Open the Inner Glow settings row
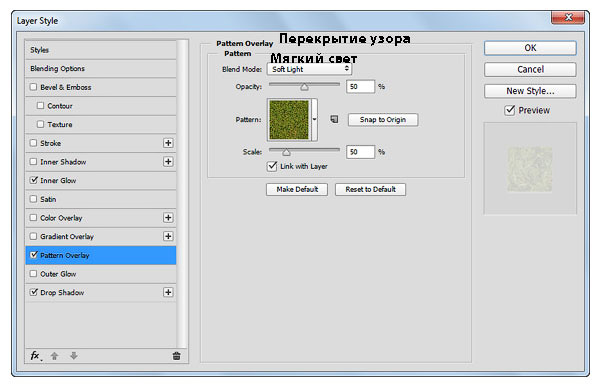Image resolution: width=600 pixels, height=387 pixels. pyautogui.click(x=100, y=180)
